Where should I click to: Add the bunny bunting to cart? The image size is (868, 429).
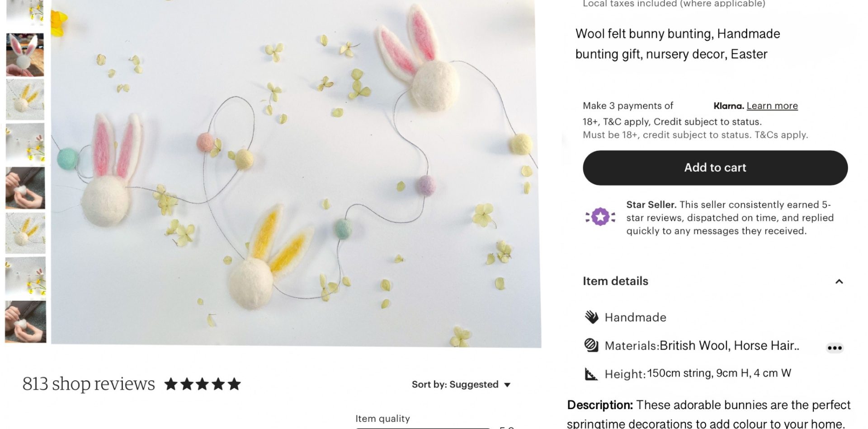coord(715,168)
